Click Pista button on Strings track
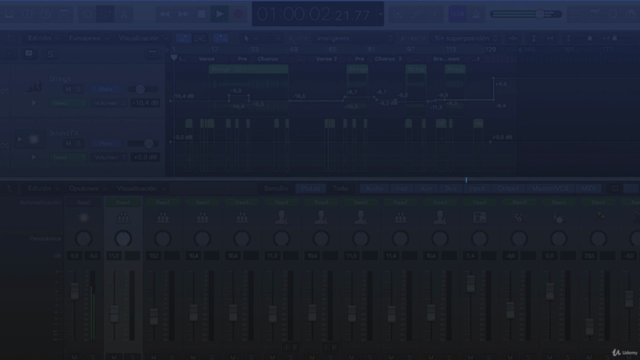 (x=105, y=89)
